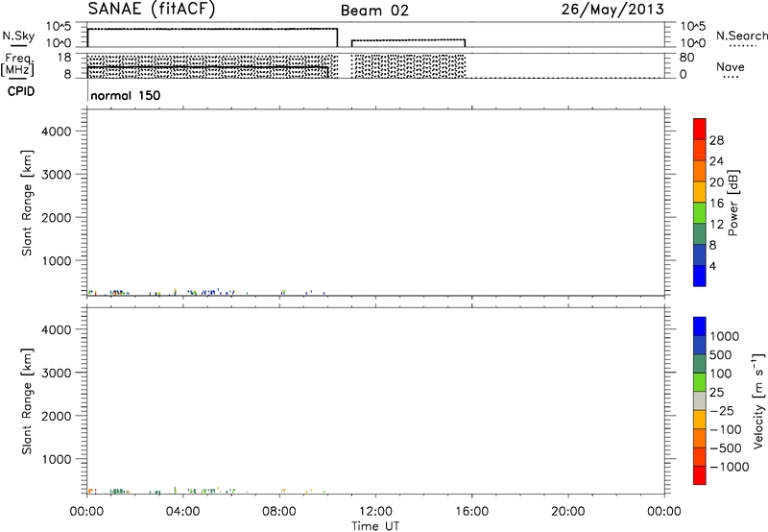Screen dimensions: 768x532
Task: Click the -1000 label on Velocity colorbar
Action: point(730,467)
